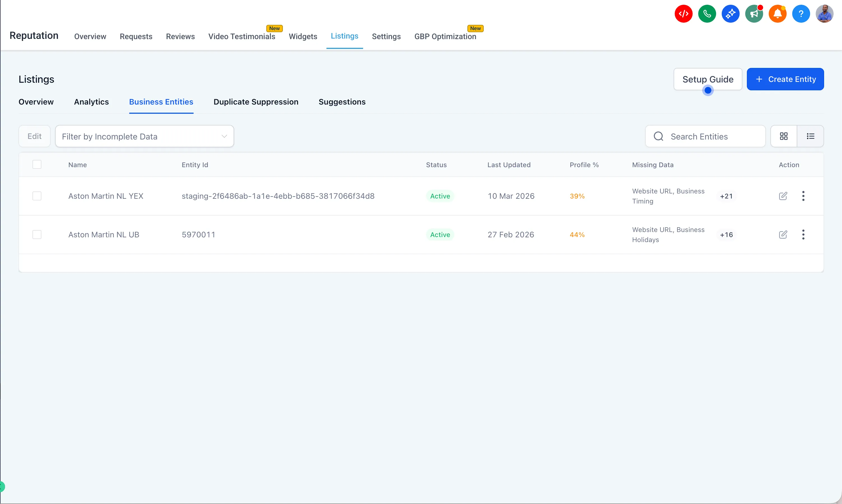842x504 pixels.
Task: Expand Filter by Incomplete Data dropdown
Action: pyautogui.click(x=144, y=136)
